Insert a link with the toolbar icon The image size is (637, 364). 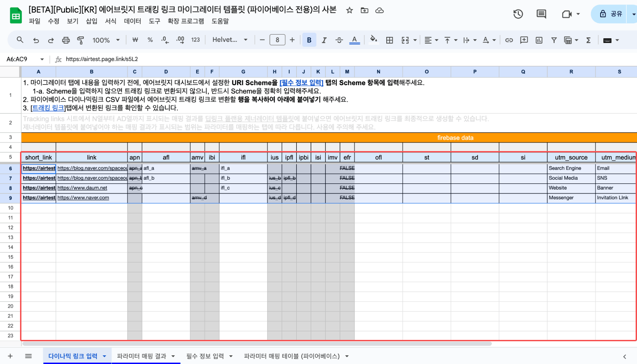(x=509, y=40)
